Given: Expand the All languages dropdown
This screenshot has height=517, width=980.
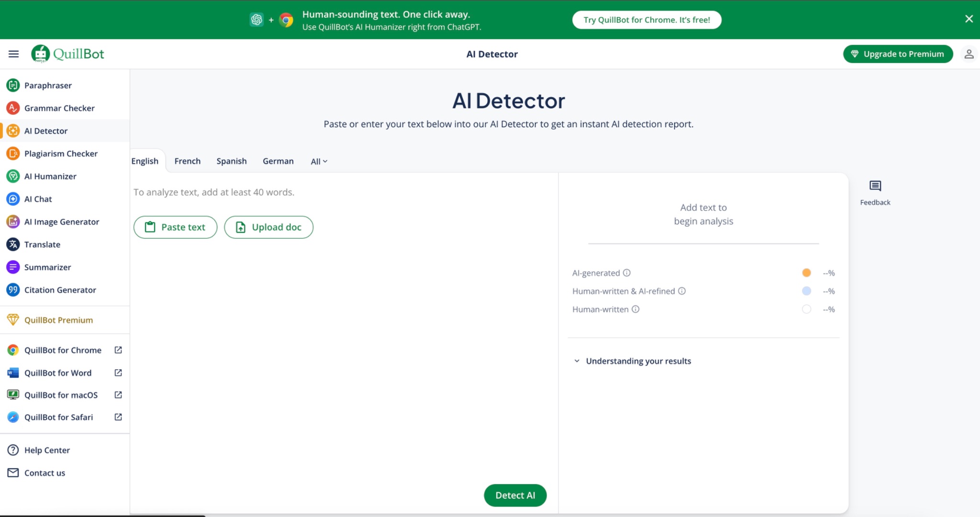Looking at the screenshot, I should 318,161.
